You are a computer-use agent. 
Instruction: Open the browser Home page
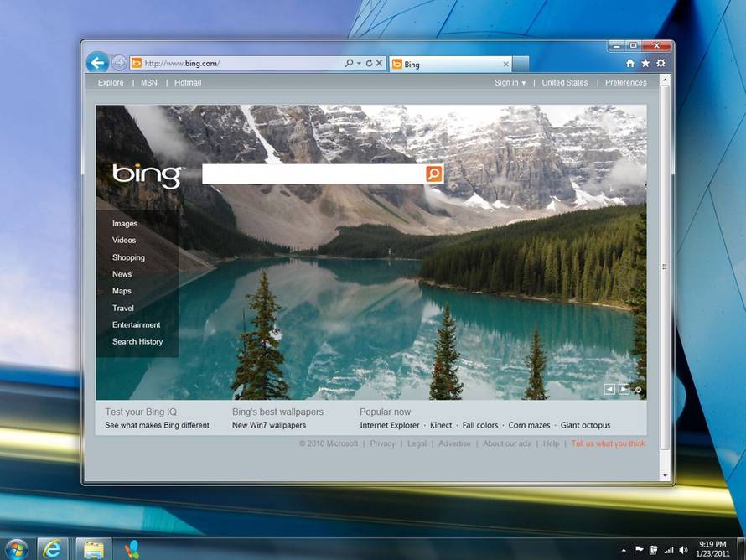tap(629, 63)
